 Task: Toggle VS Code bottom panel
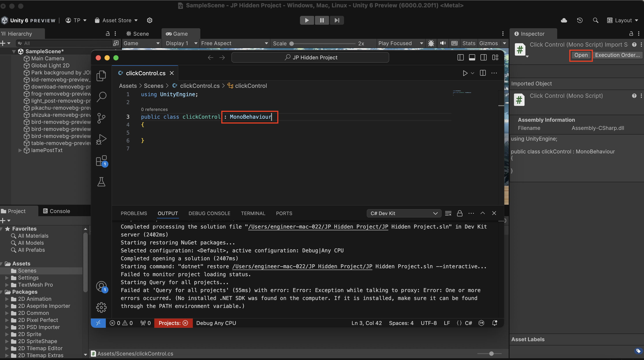tap(472, 58)
